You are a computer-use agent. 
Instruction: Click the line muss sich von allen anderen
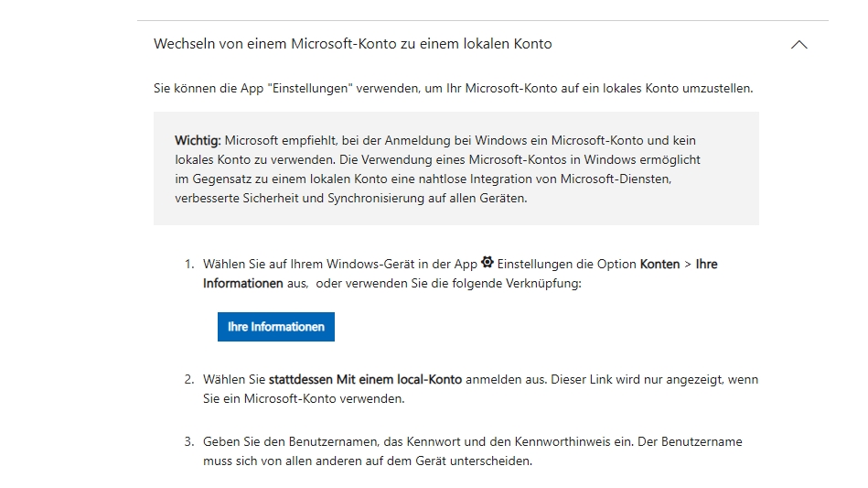366,461
